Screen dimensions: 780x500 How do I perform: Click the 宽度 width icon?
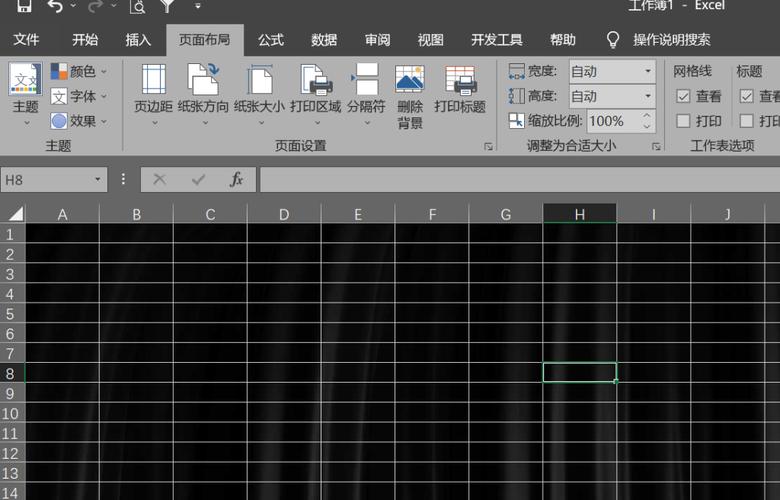tap(516, 71)
